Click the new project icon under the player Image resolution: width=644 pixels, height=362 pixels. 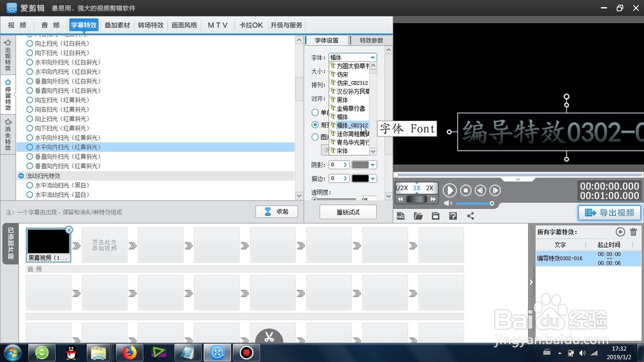coord(401,216)
